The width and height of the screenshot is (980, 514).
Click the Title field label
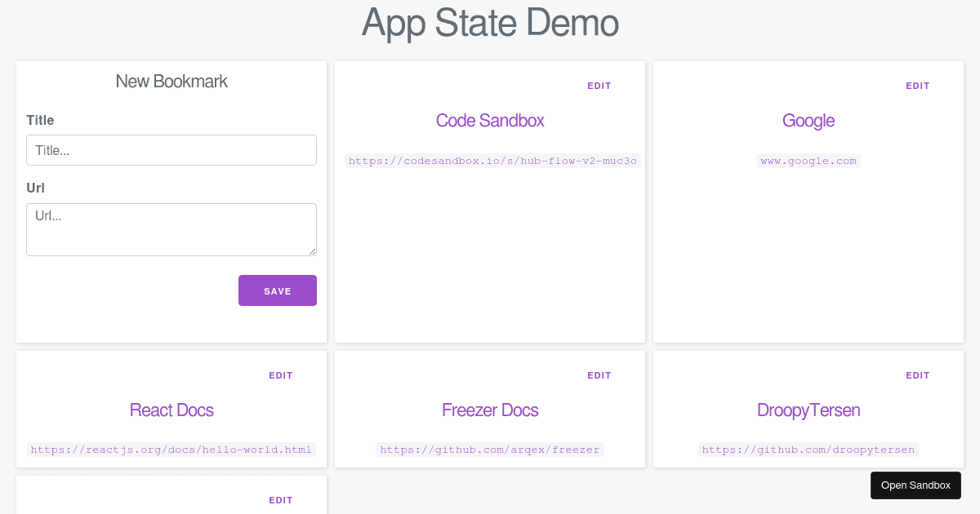(x=40, y=120)
